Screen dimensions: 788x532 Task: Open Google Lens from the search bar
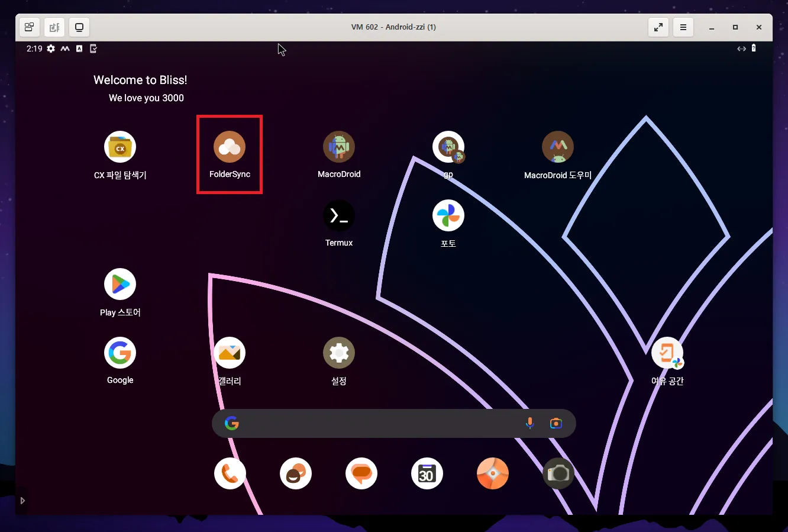pyautogui.click(x=555, y=423)
